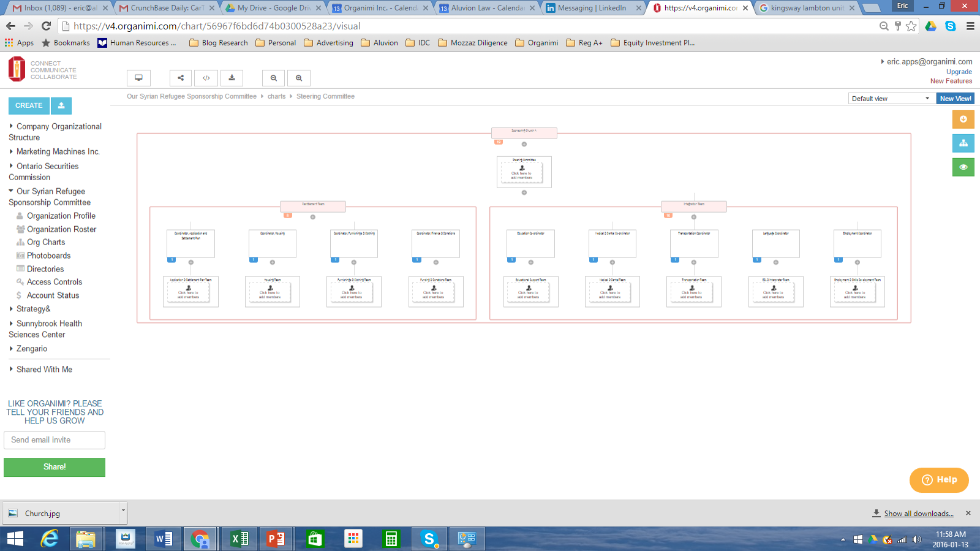Select Photoboards in the sidebar
980x551 pixels.
(x=48, y=256)
